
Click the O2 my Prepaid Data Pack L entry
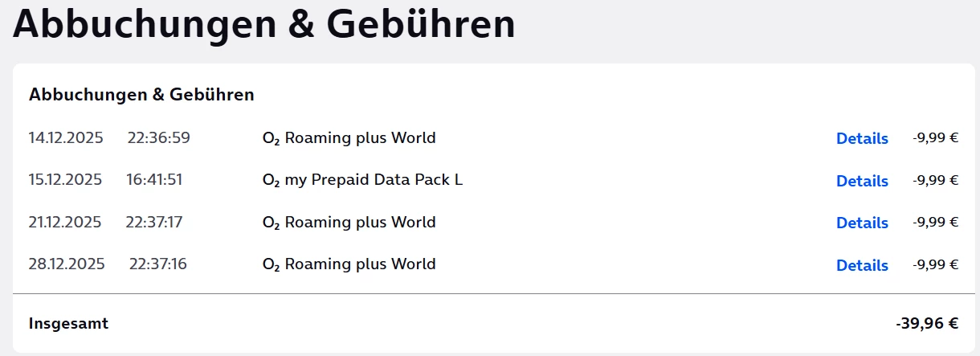(362, 180)
